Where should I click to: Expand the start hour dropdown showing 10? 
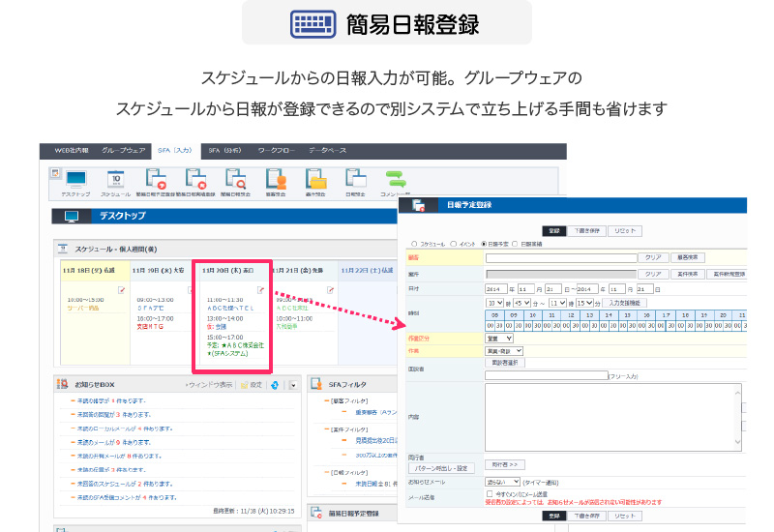pos(494,303)
